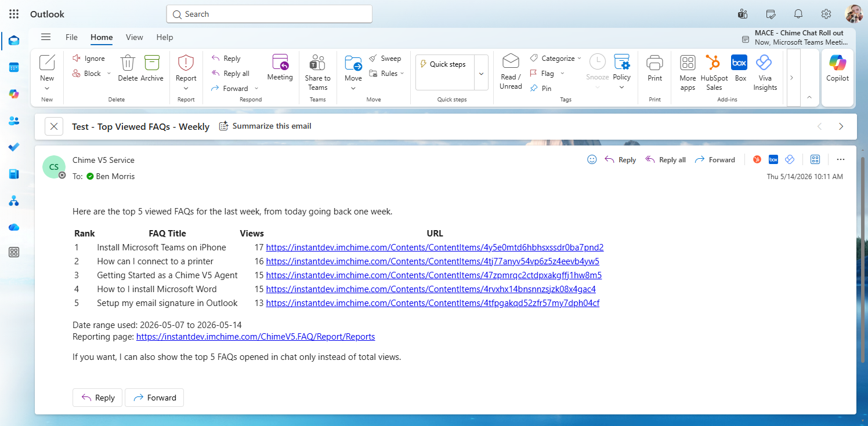Viewport: 868px width, 426px height.
Task: Close the open email with X
Action: pyautogui.click(x=54, y=126)
